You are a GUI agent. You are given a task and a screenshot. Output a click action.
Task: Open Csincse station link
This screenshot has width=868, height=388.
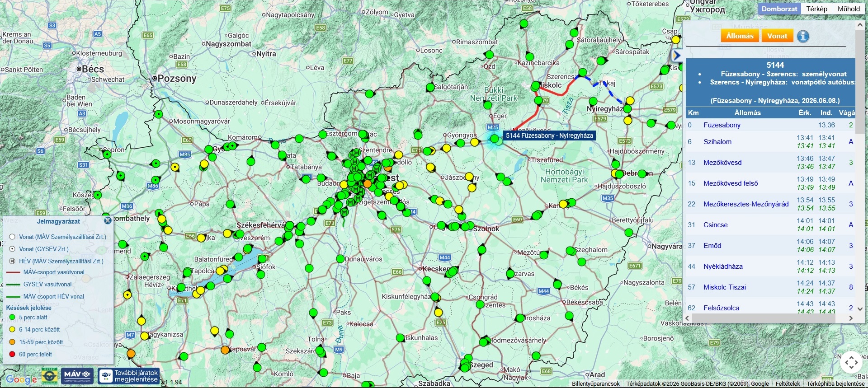pyautogui.click(x=716, y=225)
